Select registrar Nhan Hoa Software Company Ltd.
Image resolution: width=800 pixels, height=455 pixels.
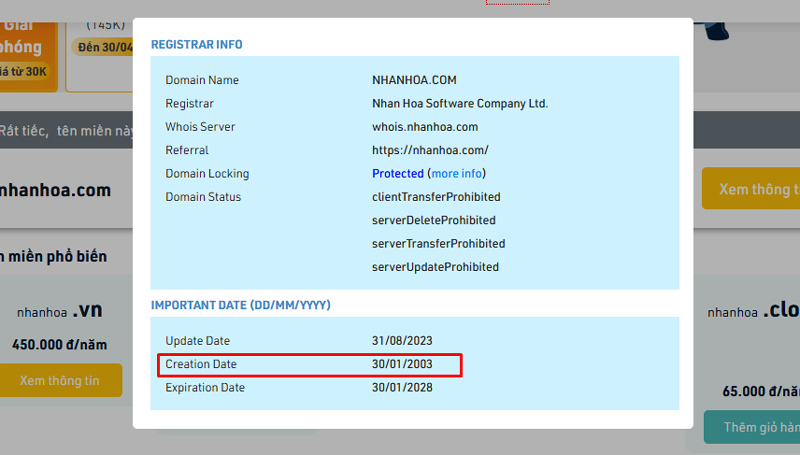[x=460, y=104]
